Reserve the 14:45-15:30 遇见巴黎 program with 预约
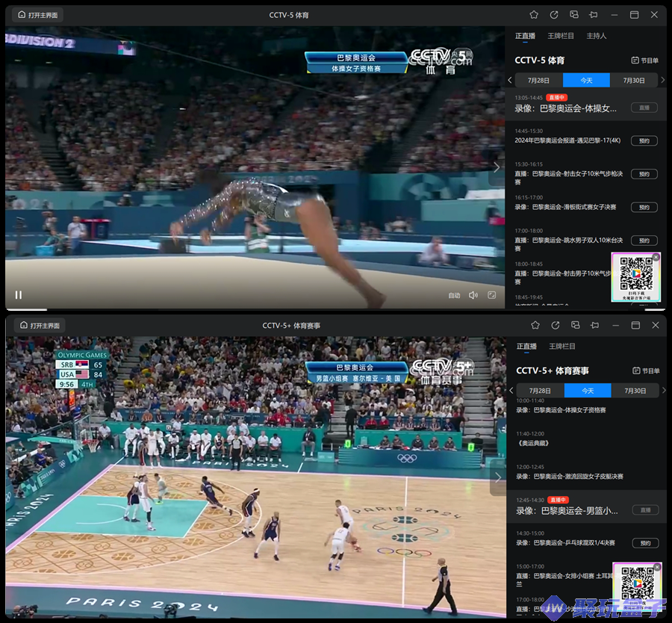 point(644,140)
